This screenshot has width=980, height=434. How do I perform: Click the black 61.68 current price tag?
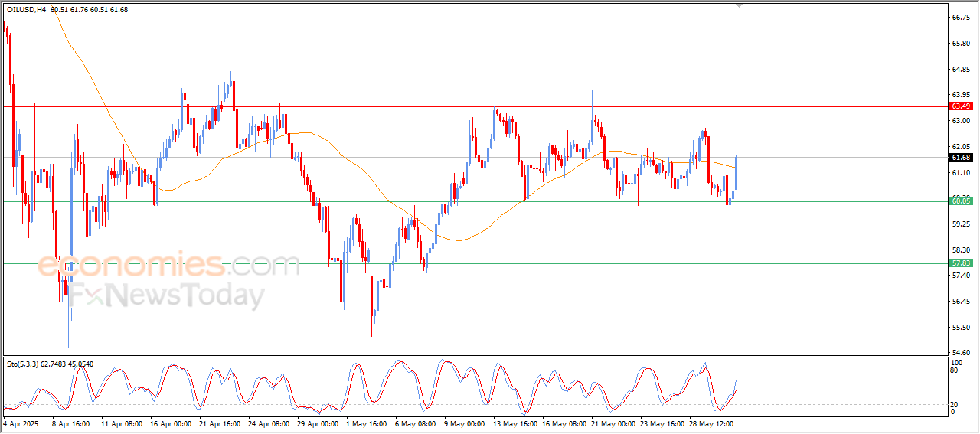[x=961, y=158]
